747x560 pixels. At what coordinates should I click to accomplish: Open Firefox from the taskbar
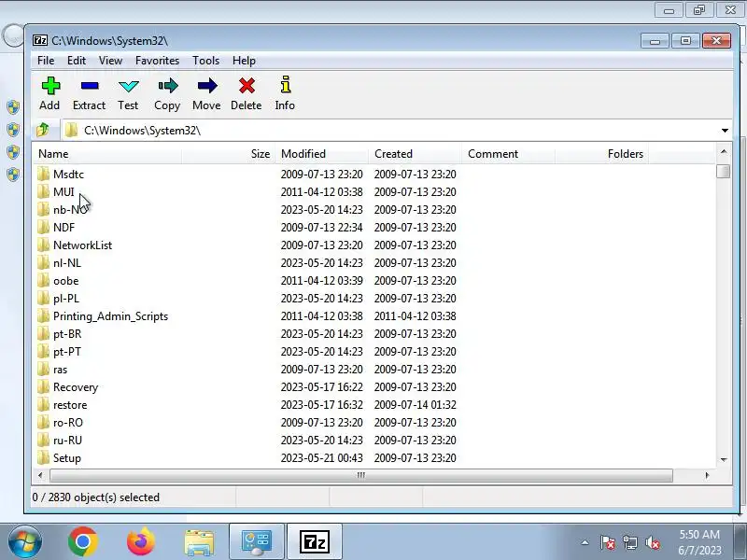tap(141, 542)
